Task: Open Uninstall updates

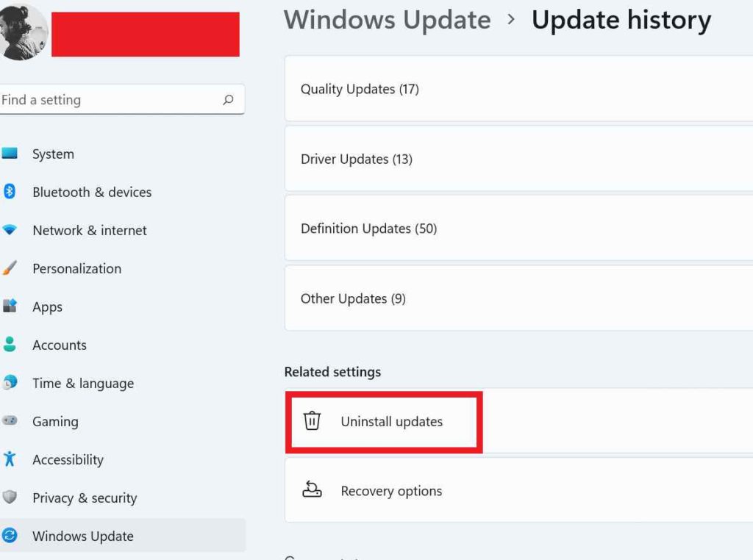Action: pos(518,421)
